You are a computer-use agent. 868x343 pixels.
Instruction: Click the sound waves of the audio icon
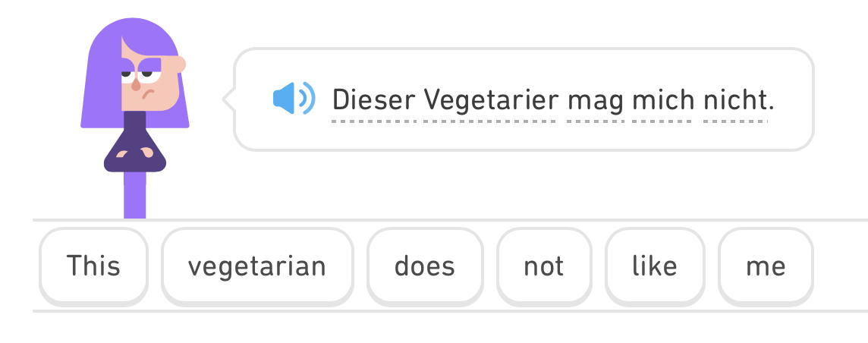tap(307, 99)
